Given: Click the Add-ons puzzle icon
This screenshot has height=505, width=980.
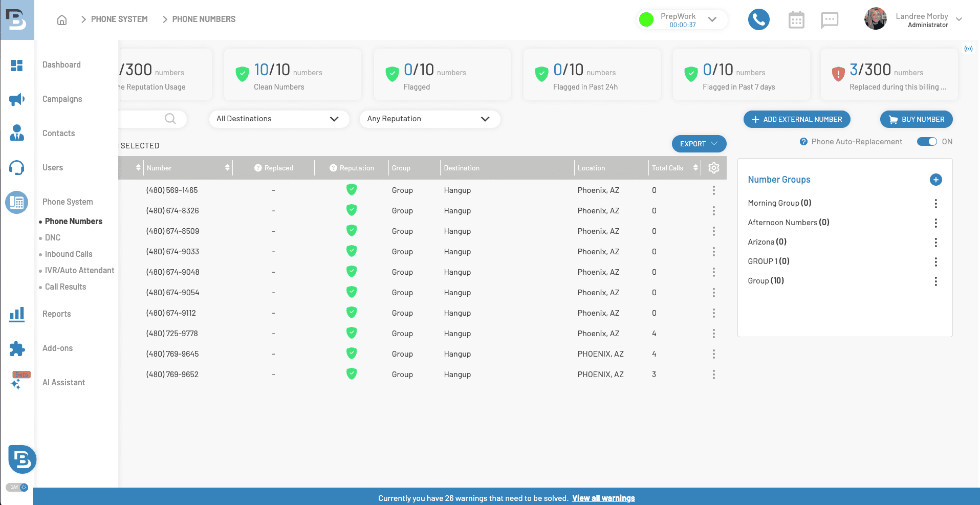Looking at the screenshot, I should pyautogui.click(x=17, y=348).
